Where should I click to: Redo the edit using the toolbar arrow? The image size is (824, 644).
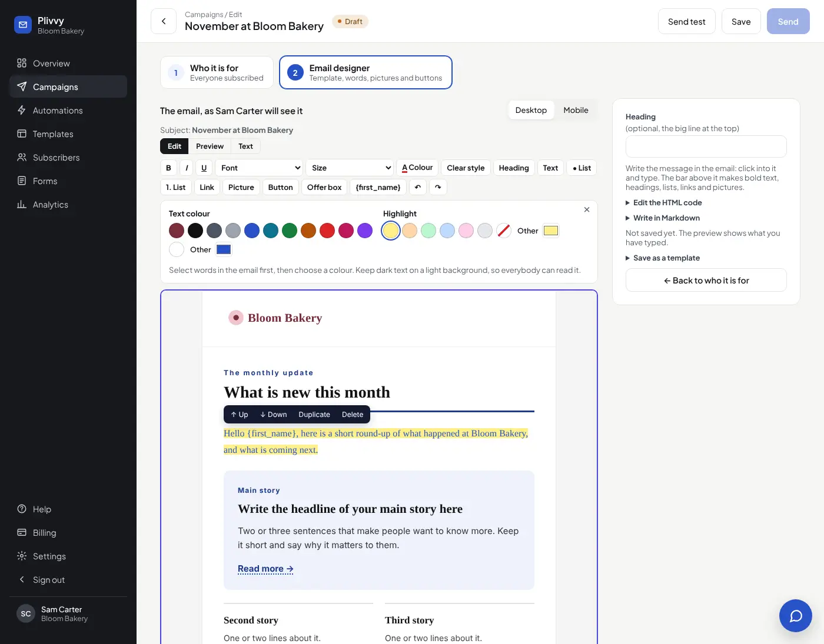pyautogui.click(x=438, y=187)
